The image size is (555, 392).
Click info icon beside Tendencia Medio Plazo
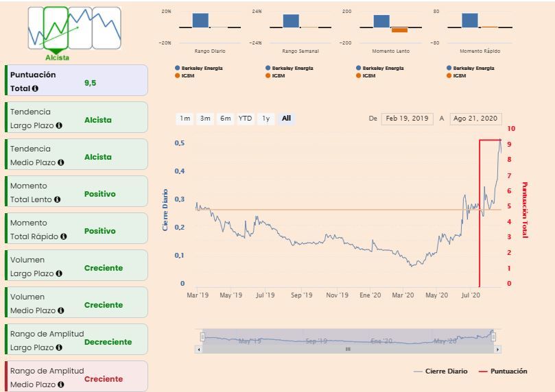click(x=61, y=163)
